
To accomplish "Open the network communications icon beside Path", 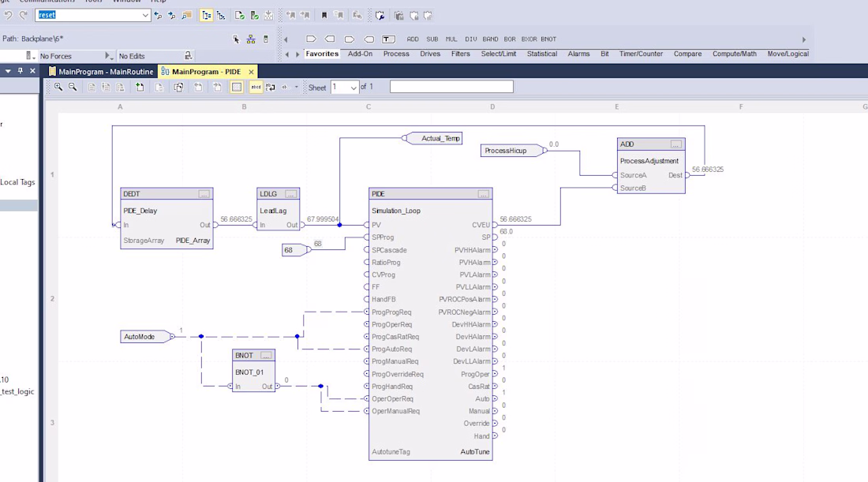I will [251, 39].
